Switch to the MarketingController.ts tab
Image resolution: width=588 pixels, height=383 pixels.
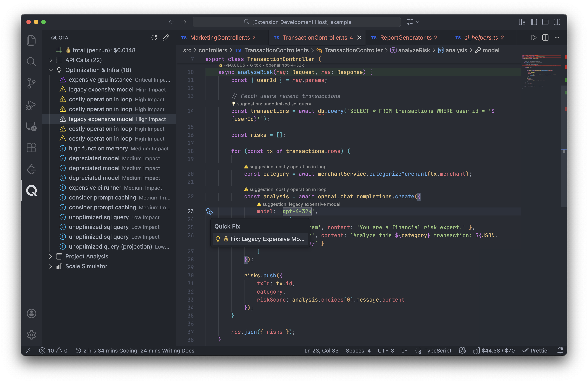point(220,38)
